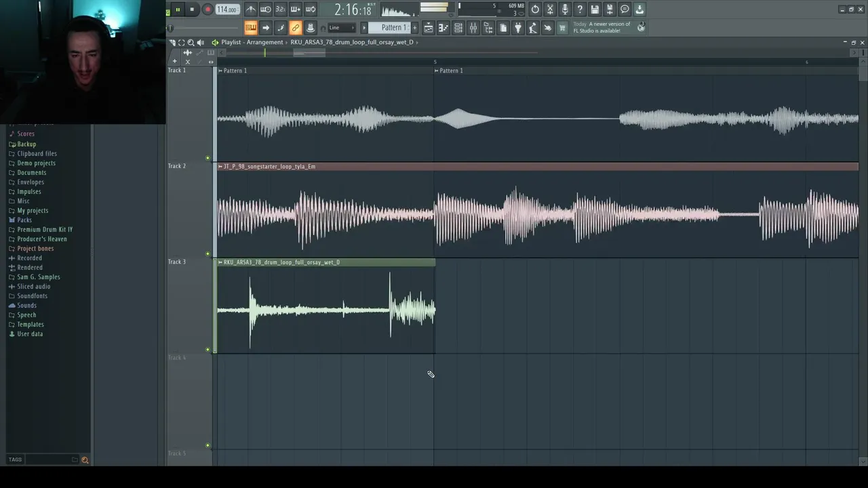Open the clip menu of RKU_ARSA3_78_drum_loop clip
The image size is (868, 488).
pos(220,262)
